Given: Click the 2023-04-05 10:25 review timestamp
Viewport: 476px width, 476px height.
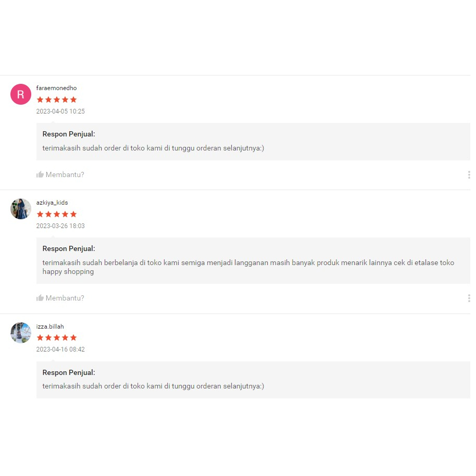Looking at the screenshot, I should (60, 111).
